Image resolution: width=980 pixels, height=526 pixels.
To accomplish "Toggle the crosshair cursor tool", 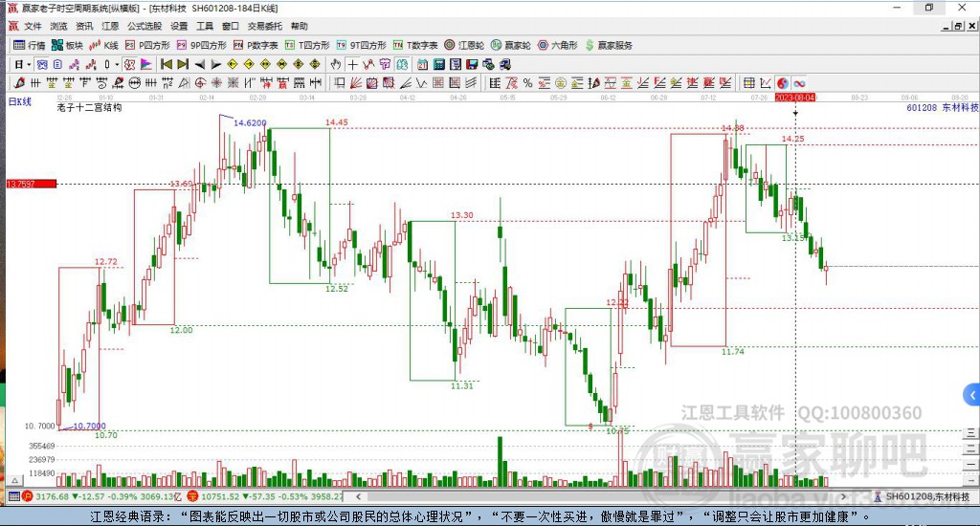I will pyautogui.click(x=352, y=64).
